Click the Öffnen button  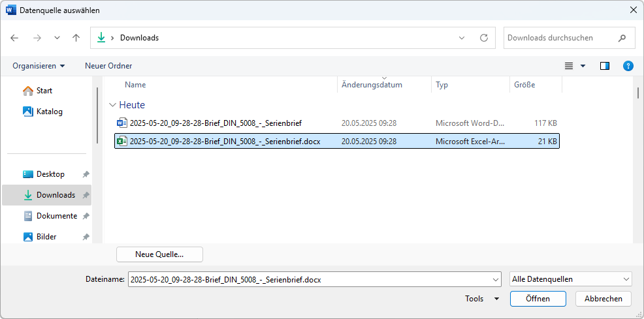pyautogui.click(x=538, y=299)
